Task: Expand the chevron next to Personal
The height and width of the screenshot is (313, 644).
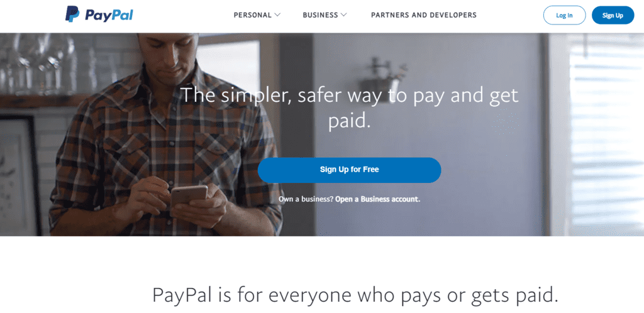Action: point(277,15)
